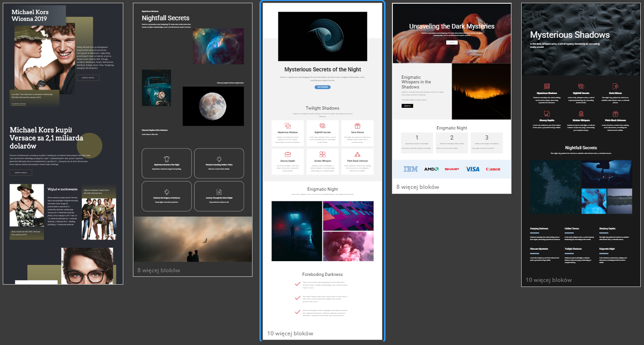Click the document icon in the rounded card
The width and height of the screenshot is (644, 345).
pos(219,192)
